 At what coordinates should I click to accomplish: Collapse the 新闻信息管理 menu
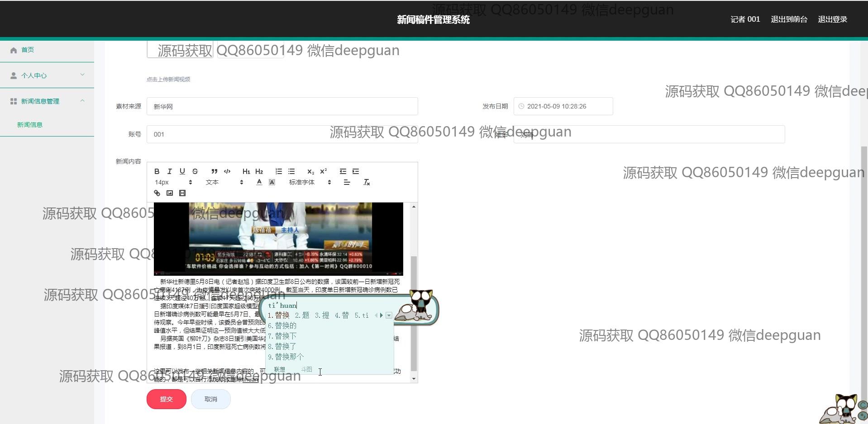(47, 101)
